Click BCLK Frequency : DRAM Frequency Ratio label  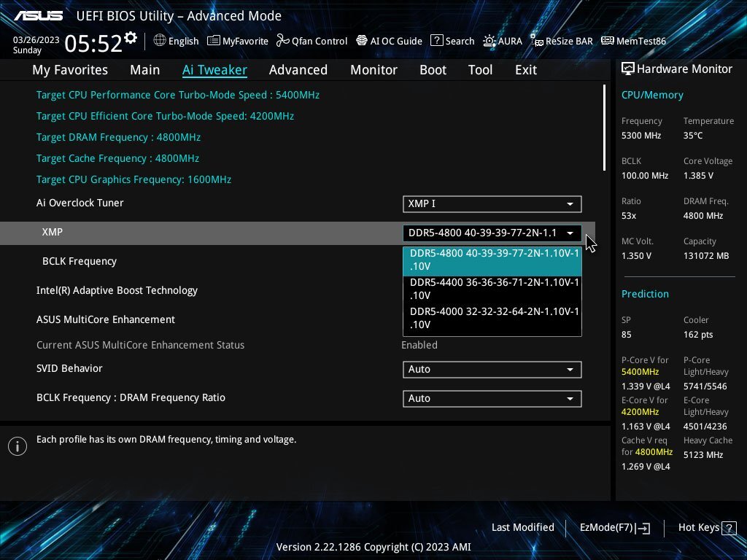pyautogui.click(x=131, y=397)
